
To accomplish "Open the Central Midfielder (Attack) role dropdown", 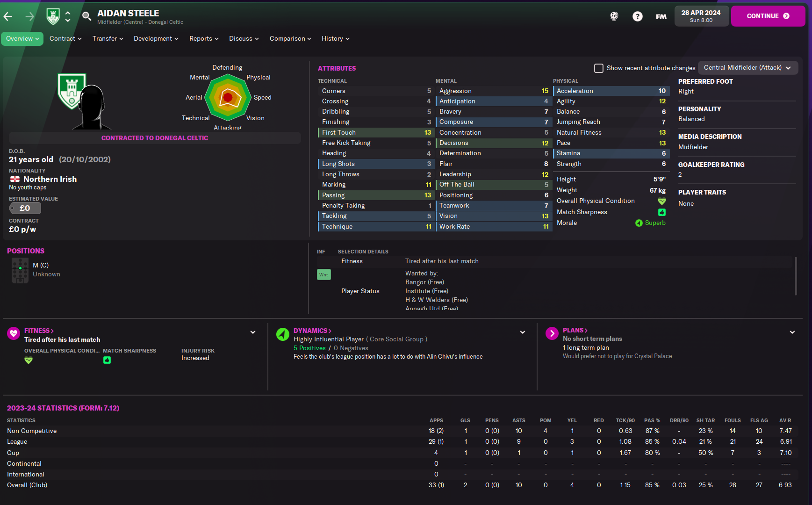I will click(748, 68).
